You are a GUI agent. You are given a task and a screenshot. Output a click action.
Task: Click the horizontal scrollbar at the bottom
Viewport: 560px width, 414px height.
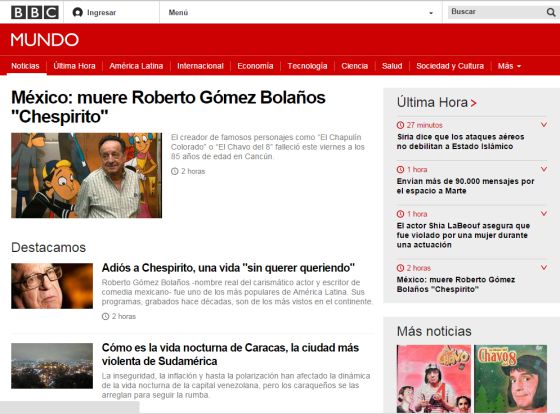(70, 407)
